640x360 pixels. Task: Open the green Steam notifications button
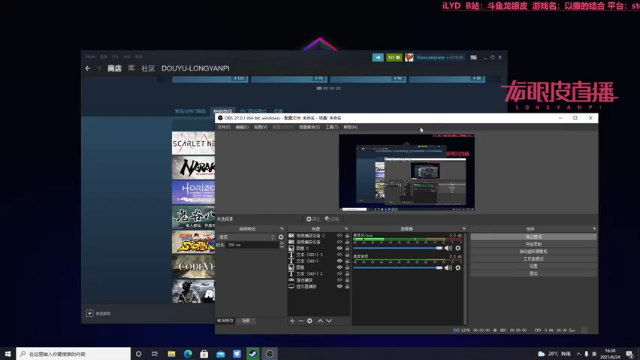(x=394, y=58)
